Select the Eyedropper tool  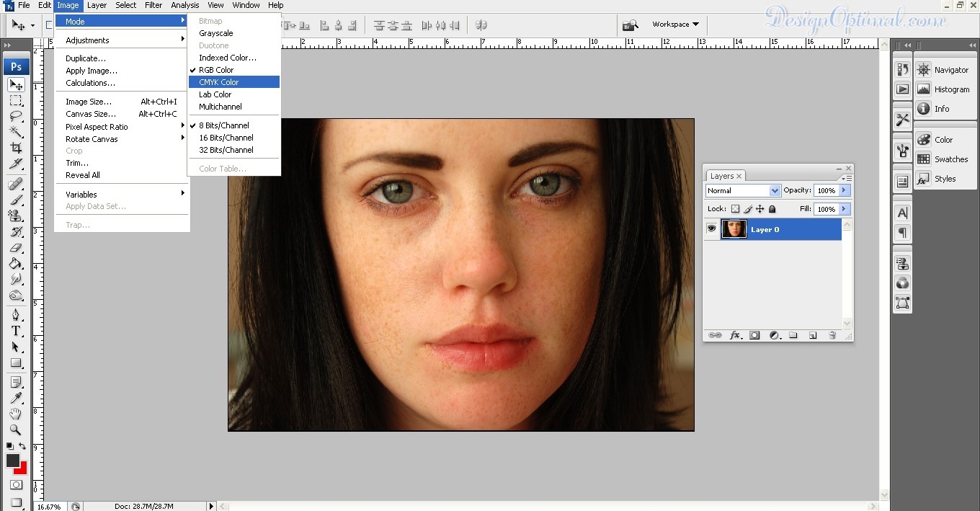tap(17, 398)
